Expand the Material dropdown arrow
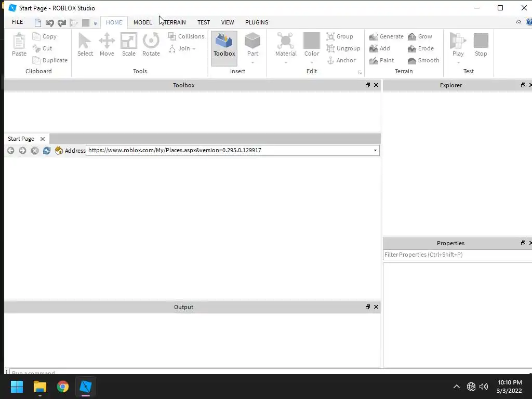Screen dimensions: 532x399 tap(286, 62)
